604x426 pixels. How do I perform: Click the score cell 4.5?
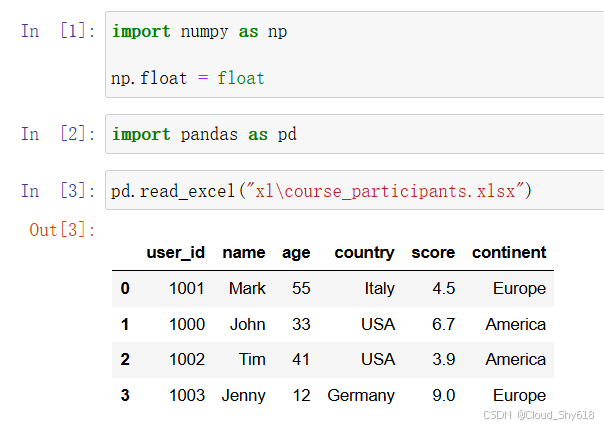[444, 288]
